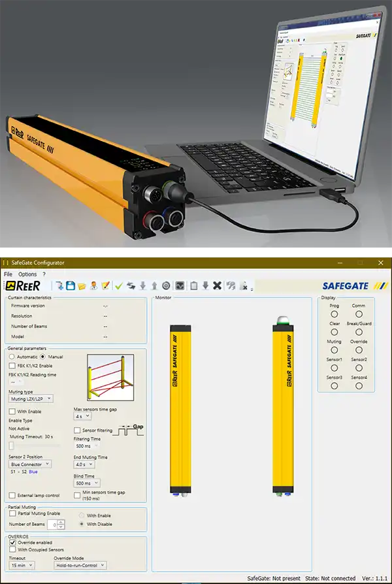
Task: Click the clipboard toolbar icon
Action: pos(194,285)
